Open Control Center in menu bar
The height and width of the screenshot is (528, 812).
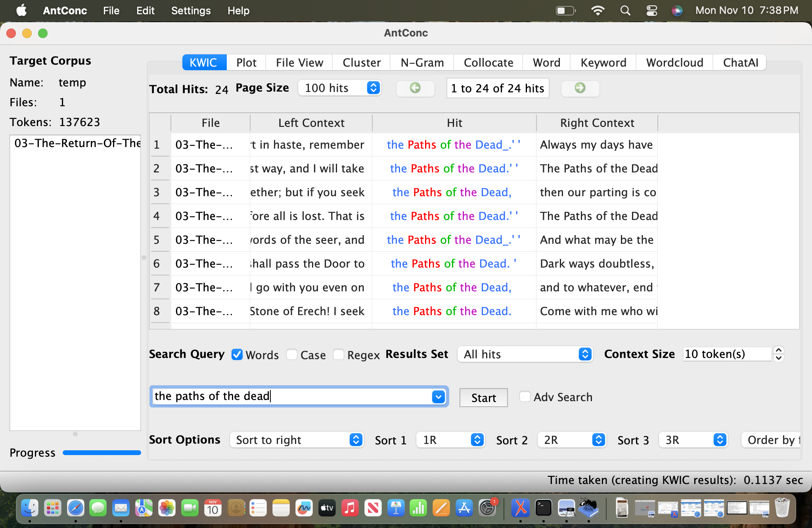(651, 11)
